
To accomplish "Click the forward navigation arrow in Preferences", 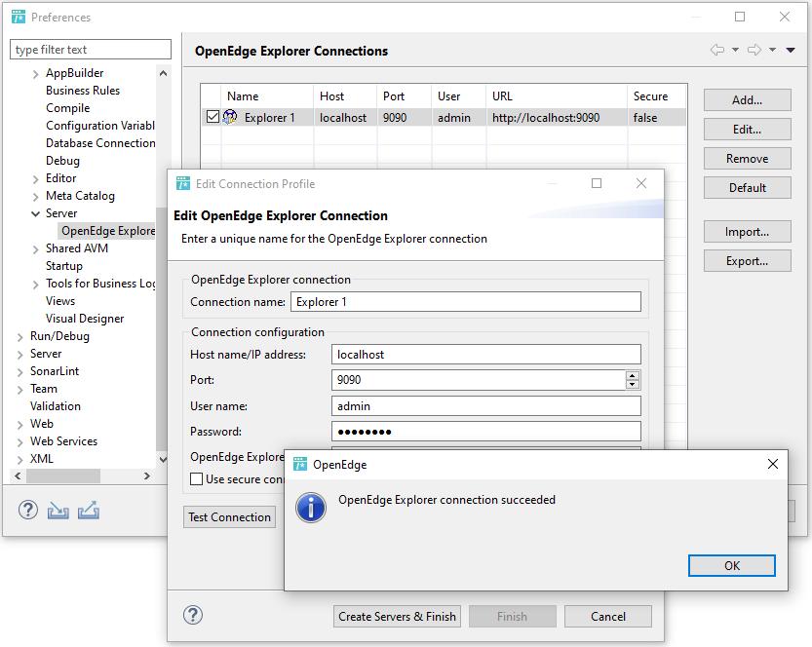I will 754,50.
